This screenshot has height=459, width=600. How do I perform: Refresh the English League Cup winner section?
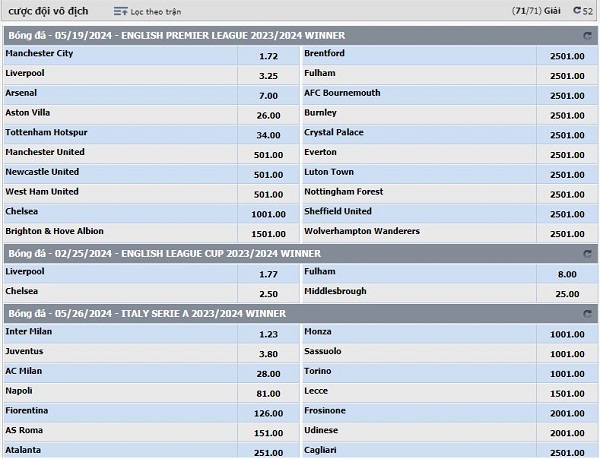click(587, 253)
